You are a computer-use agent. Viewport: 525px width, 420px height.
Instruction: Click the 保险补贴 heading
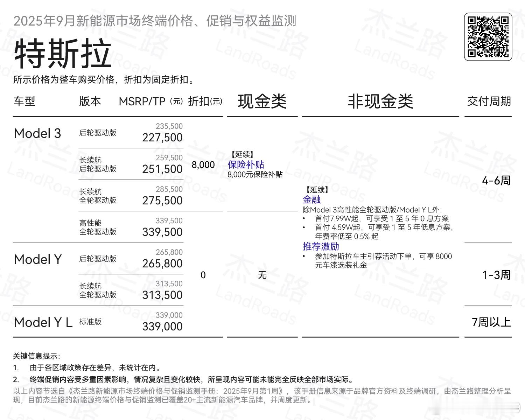246,164
